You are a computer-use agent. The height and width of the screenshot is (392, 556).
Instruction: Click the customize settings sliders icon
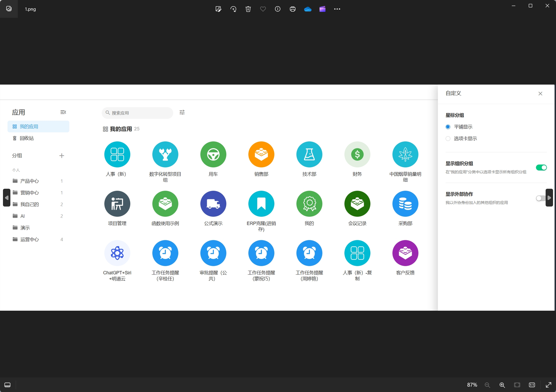tap(182, 112)
